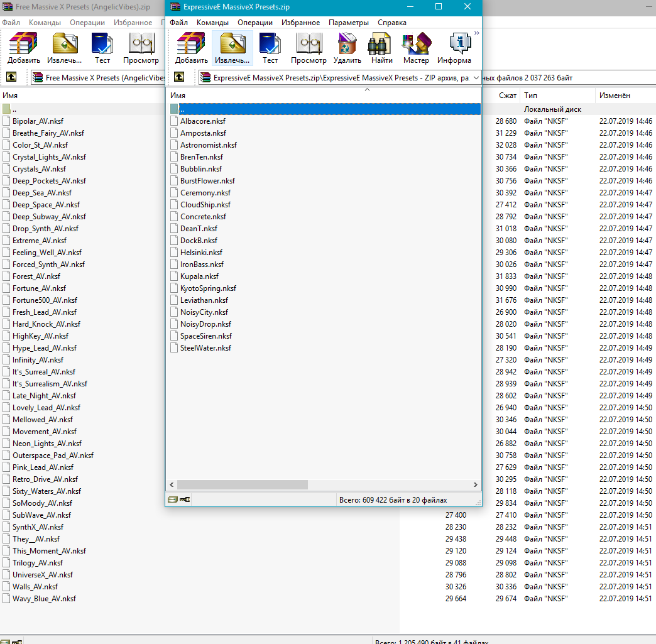Click address path field in ExpressiveE window
The height and width of the screenshot is (644, 656).
(x=339, y=77)
